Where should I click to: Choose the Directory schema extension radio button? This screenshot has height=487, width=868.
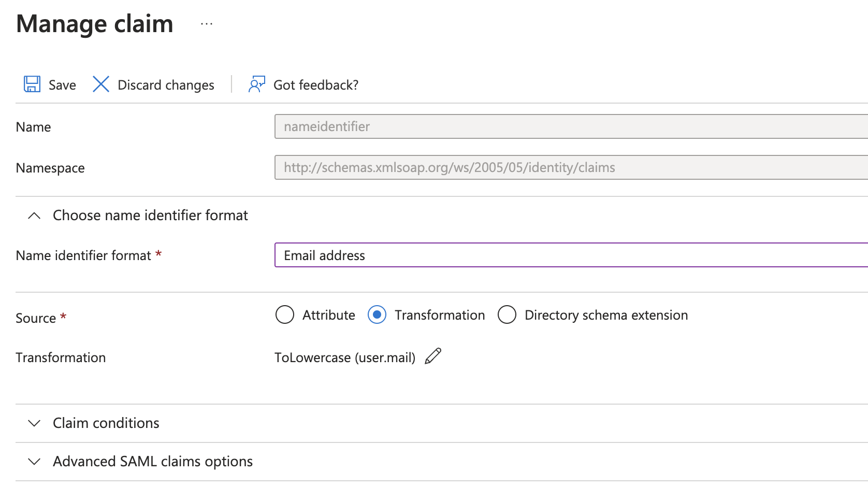[507, 314]
